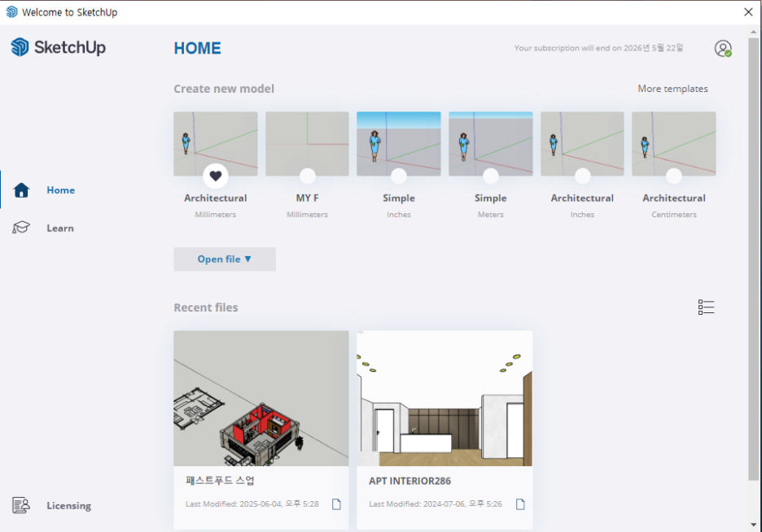
Task: Mark MY F template as default favorite
Action: tap(307, 176)
